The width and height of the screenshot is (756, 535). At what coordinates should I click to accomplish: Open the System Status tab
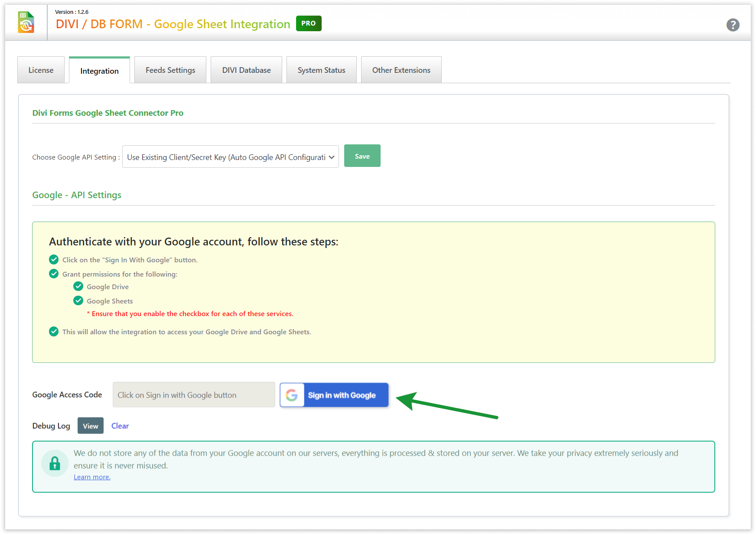(x=321, y=70)
